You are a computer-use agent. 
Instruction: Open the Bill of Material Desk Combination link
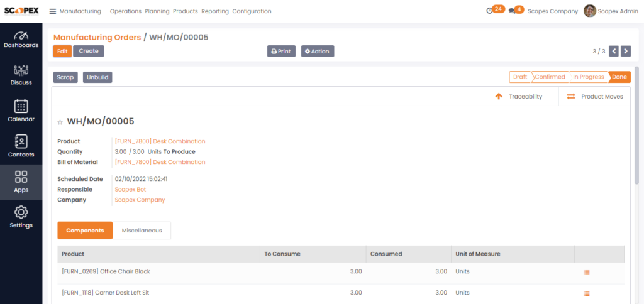[160, 162]
